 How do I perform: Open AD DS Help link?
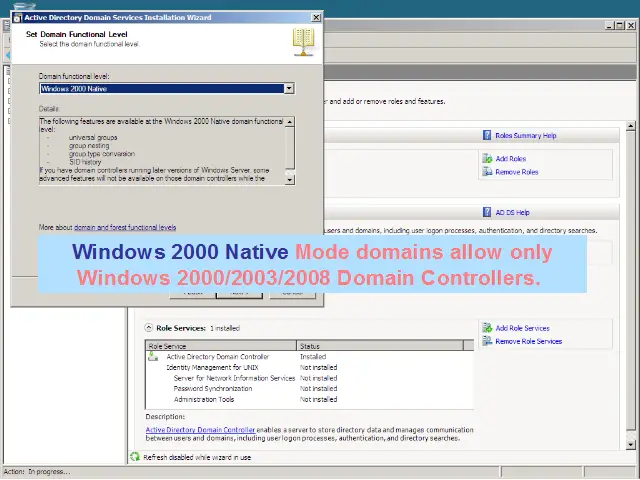pos(512,213)
